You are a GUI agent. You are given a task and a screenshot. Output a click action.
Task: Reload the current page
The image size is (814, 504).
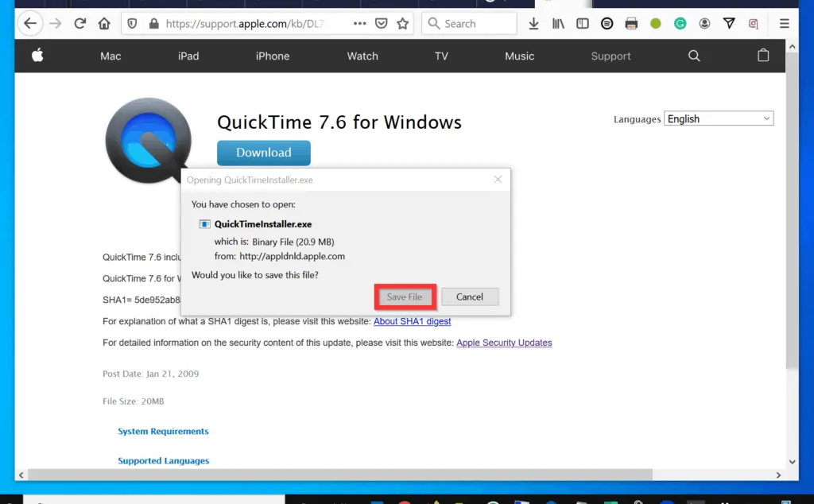79,23
